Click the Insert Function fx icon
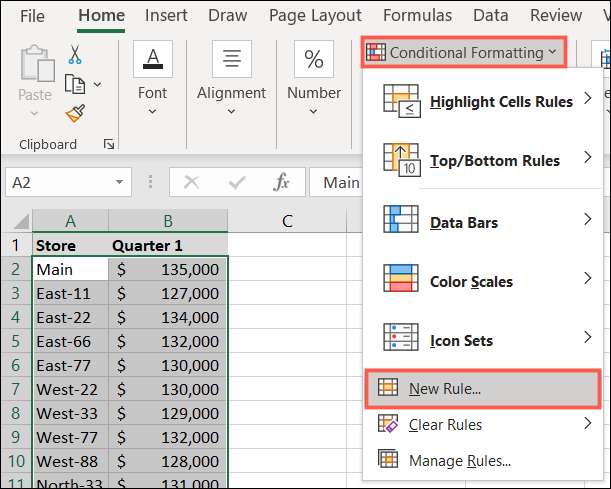Screen dimensions: 611x489 (282, 182)
